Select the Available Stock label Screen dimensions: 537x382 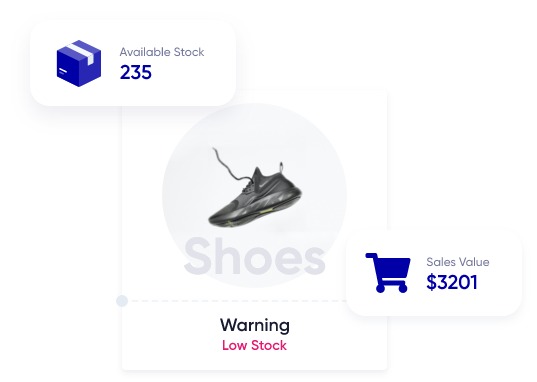coord(162,52)
